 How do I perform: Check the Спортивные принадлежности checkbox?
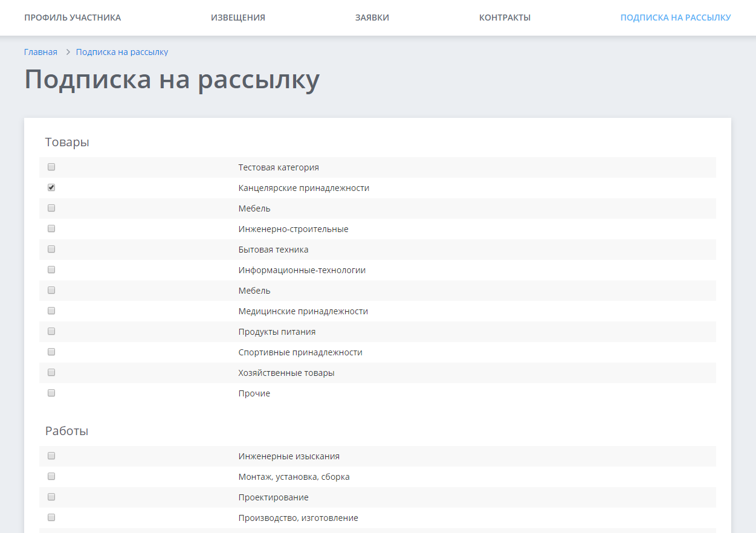pyautogui.click(x=51, y=352)
